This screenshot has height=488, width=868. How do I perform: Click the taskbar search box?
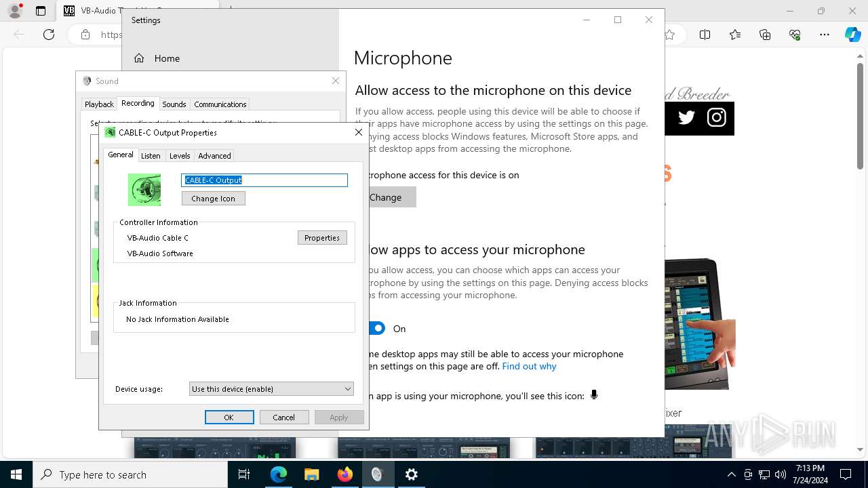pyautogui.click(x=130, y=474)
